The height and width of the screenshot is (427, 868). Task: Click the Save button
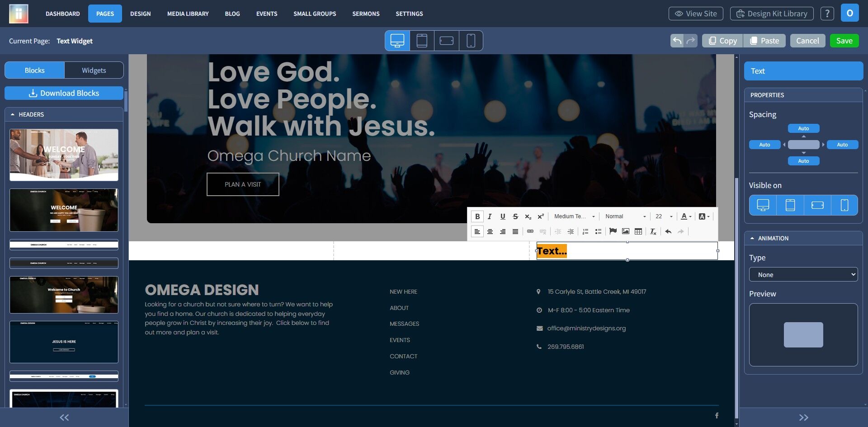[844, 41]
